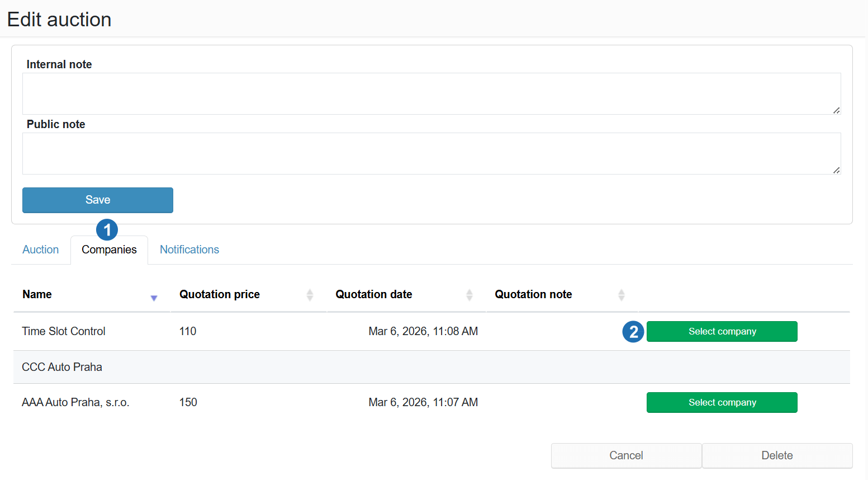Cancel editing the auction
Screen dimensions: 868x480
[x=626, y=455]
